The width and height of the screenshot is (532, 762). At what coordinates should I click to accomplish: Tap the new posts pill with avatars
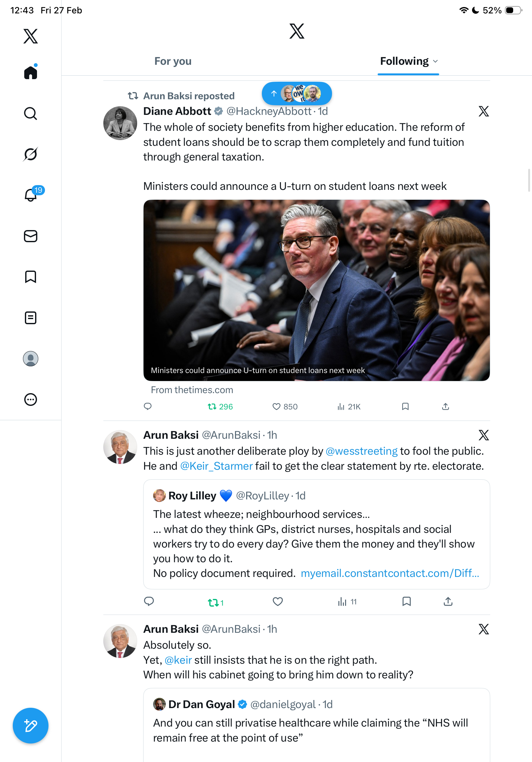(297, 93)
